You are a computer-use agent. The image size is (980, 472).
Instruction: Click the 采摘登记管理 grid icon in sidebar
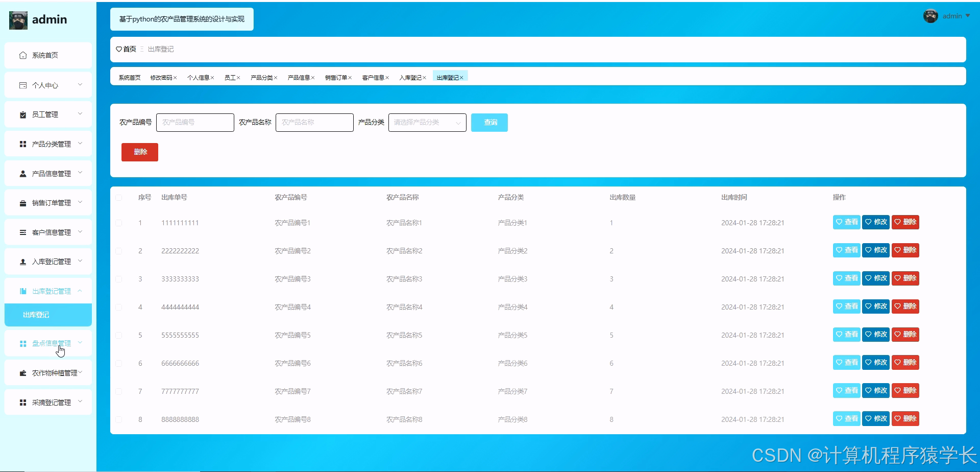(23, 403)
